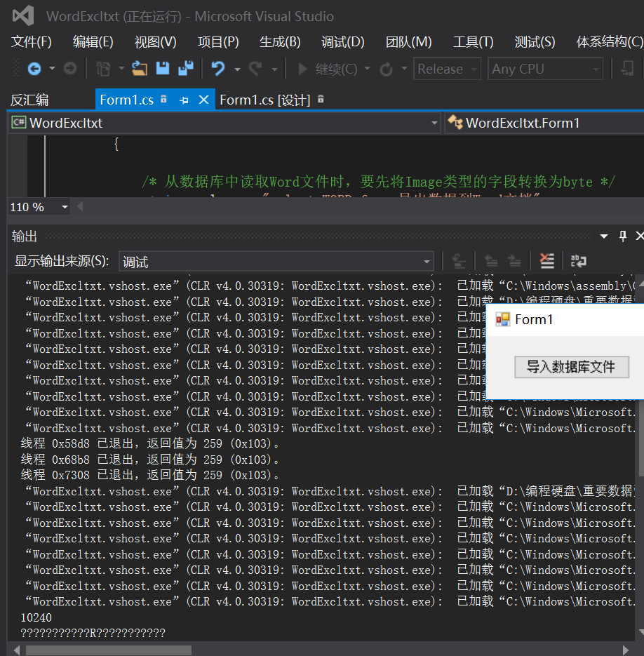
Task: Click the Go to Next Message icon
Action: point(514,261)
